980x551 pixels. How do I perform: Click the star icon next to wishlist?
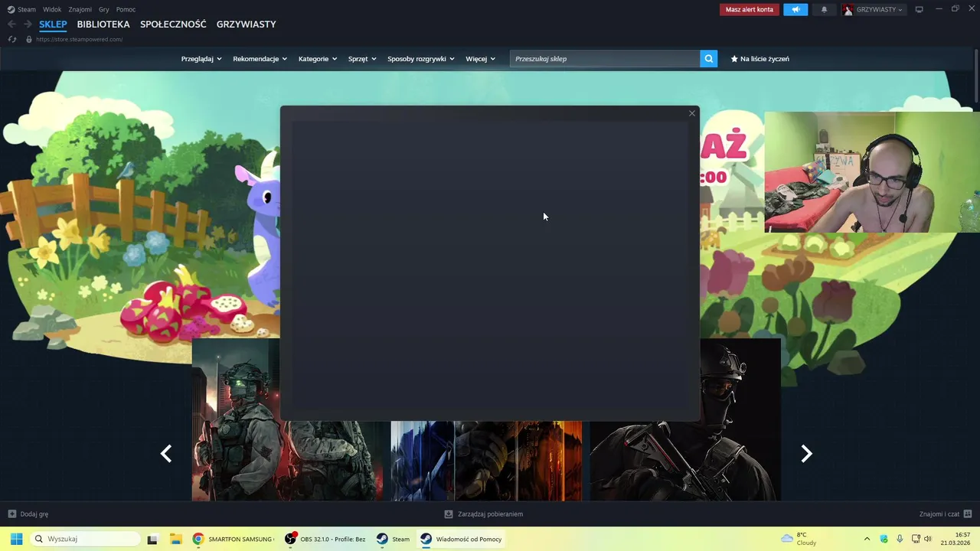point(734,58)
